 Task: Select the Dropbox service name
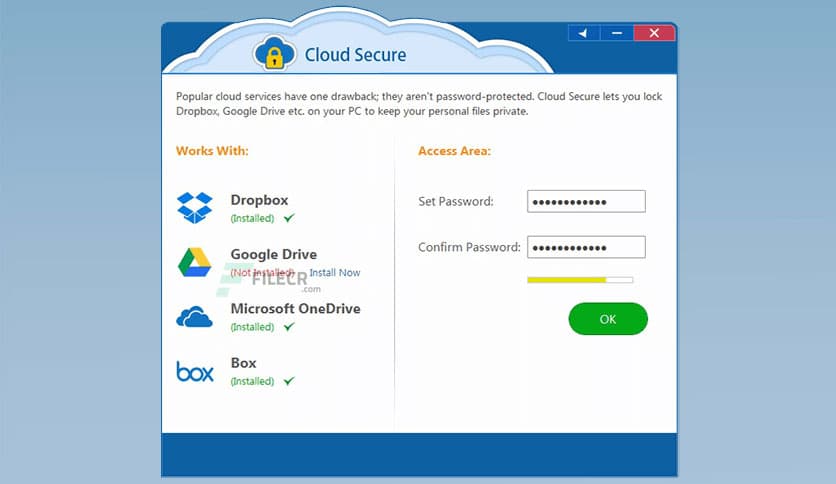[259, 200]
